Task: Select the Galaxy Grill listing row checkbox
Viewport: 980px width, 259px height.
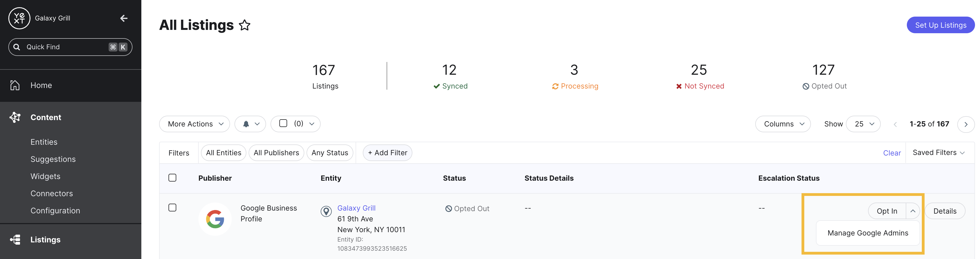Action: pos(172,208)
